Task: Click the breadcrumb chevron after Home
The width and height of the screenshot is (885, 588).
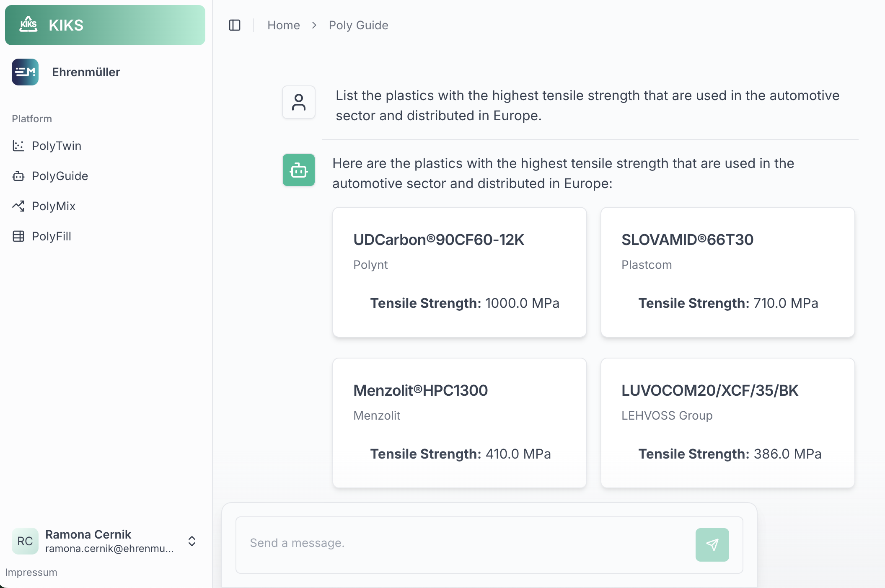Action: coord(314,25)
